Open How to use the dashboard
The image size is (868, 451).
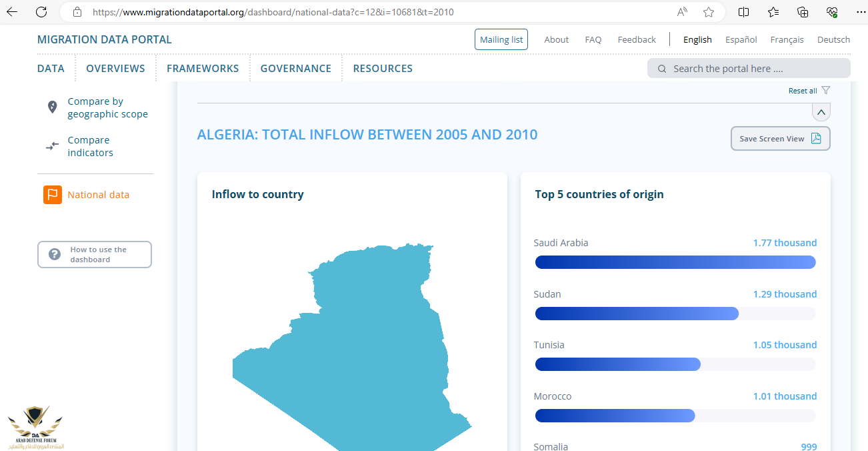pyautogui.click(x=95, y=254)
